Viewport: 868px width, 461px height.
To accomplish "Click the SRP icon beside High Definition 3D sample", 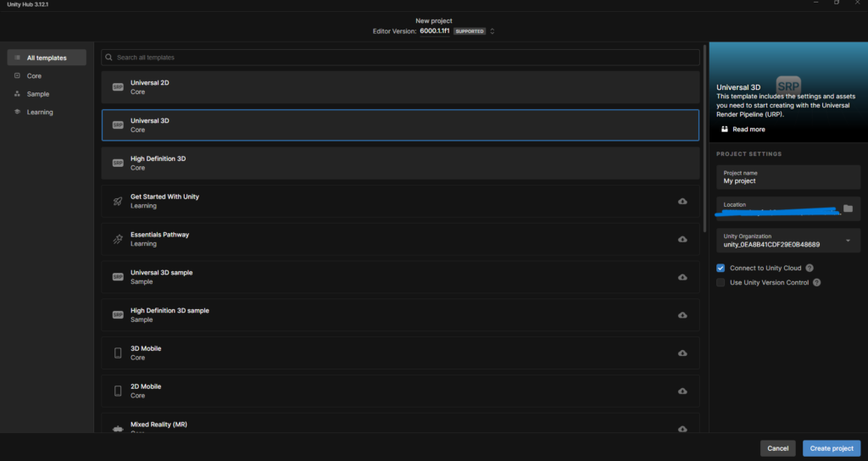I will coord(118,315).
